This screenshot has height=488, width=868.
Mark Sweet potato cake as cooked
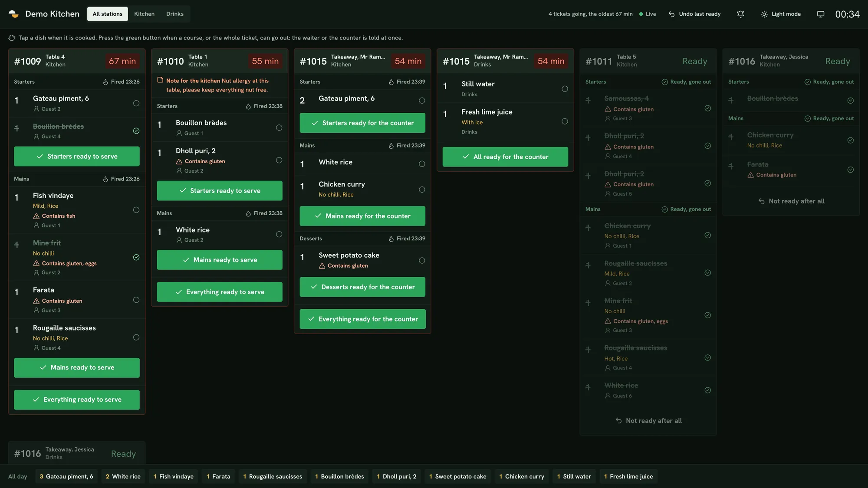422,261
